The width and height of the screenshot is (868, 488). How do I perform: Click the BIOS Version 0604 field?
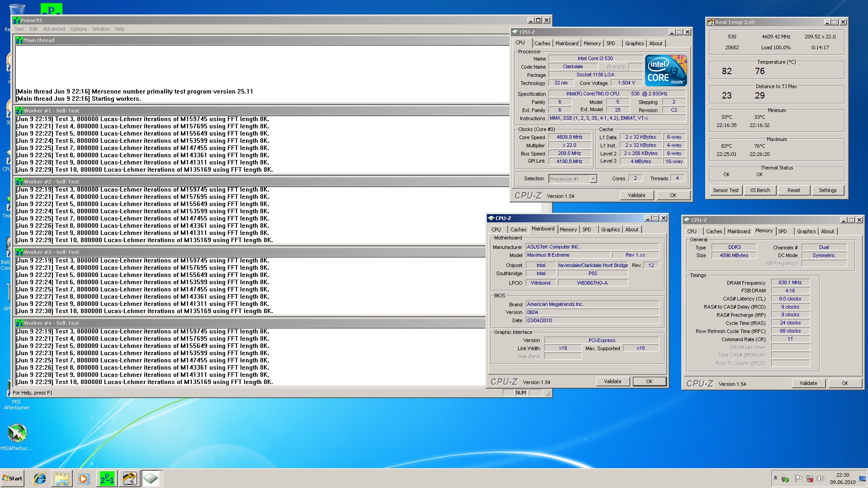(592, 312)
